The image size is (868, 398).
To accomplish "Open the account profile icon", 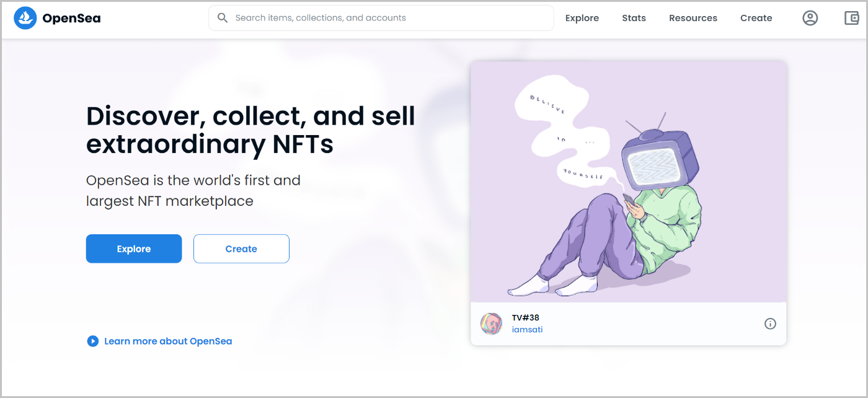I will (810, 18).
